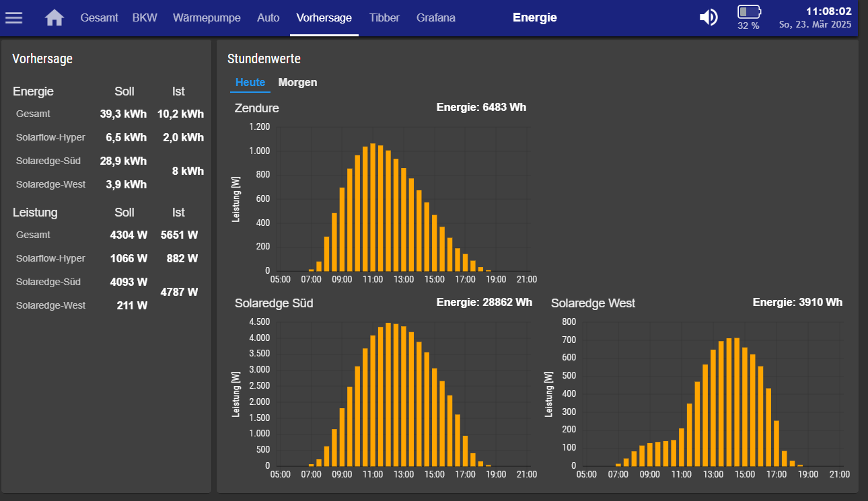Screen dimensions: 868x501
Task: Select the Vorhersage tab
Action: [x=324, y=18]
